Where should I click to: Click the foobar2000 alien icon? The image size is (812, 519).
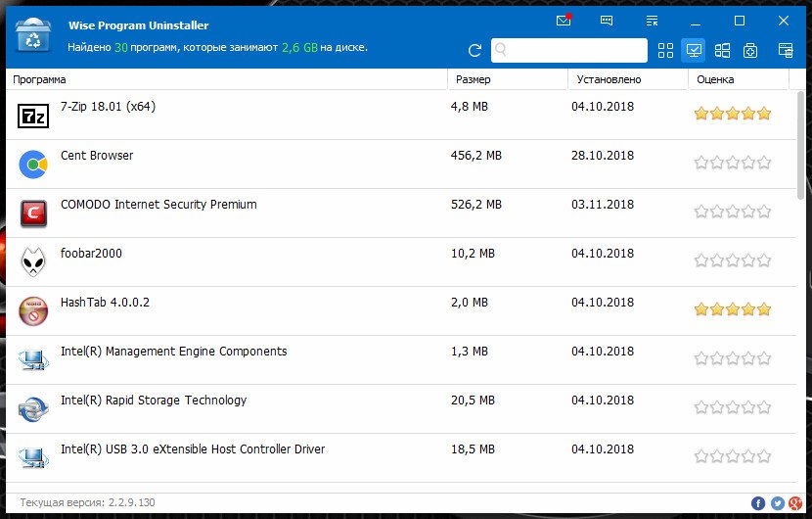click(33, 261)
